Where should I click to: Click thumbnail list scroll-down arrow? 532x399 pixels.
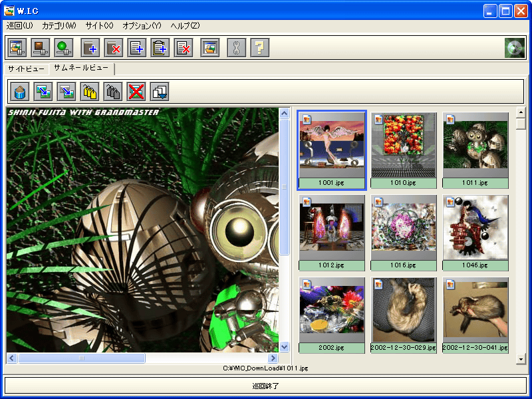pyautogui.click(x=521, y=358)
